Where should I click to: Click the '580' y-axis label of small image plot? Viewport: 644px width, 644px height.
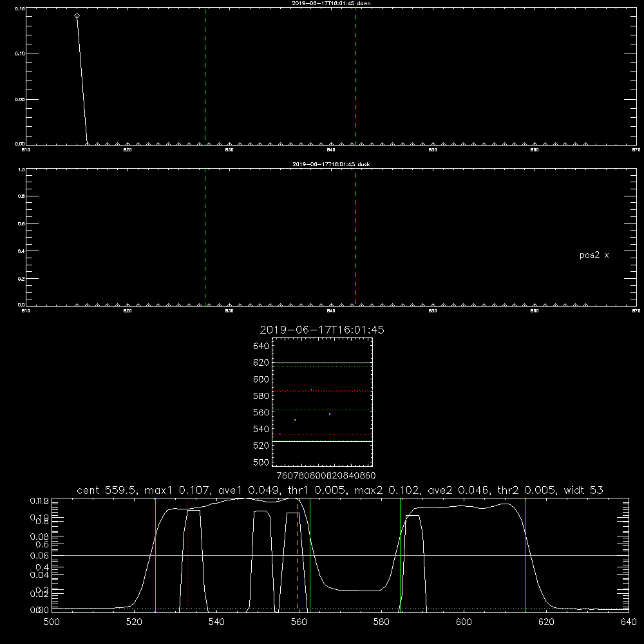click(x=261, y=396)
